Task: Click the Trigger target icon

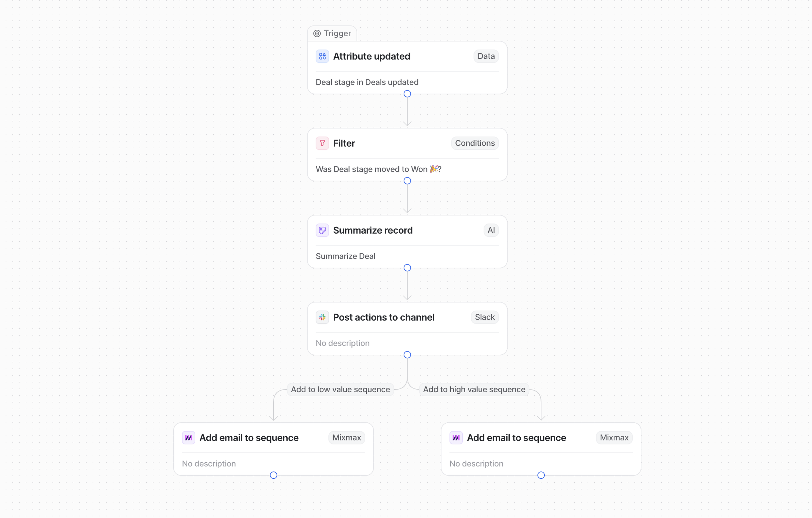Action: pyautogui.click(x=317, y=33)
